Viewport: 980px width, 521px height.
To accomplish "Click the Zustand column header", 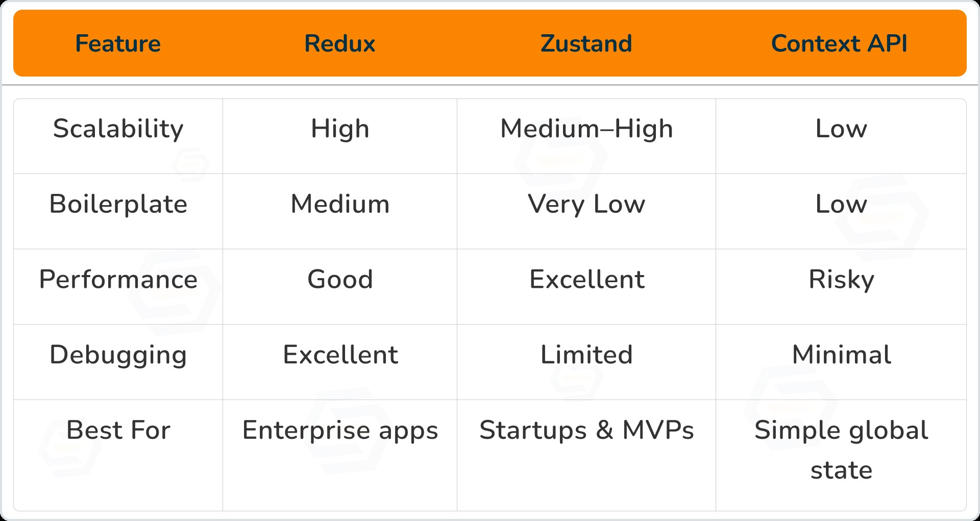I will (586, 44).
